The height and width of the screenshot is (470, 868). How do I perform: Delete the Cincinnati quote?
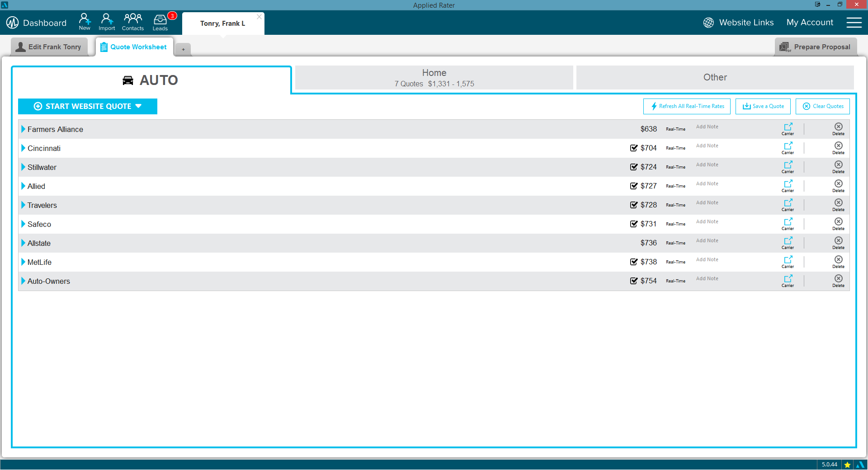point(839,148)
